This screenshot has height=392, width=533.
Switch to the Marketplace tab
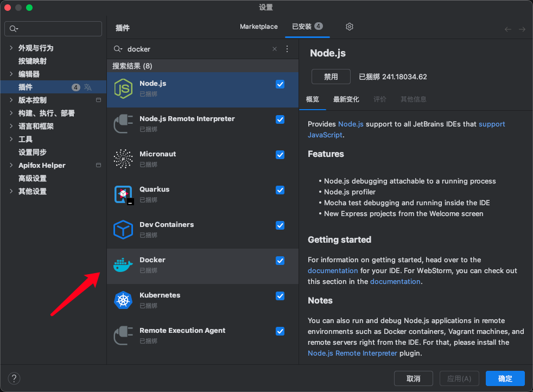pyautogui.click(x=259, y=27)
